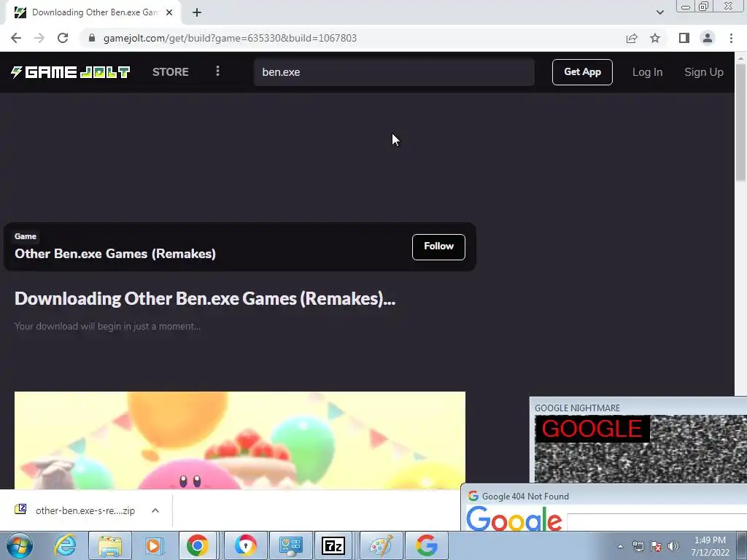Launch Internet Explorer from taskbar
Image resolution: width=747 pixels, height=560 pixels.
(65, 545)
